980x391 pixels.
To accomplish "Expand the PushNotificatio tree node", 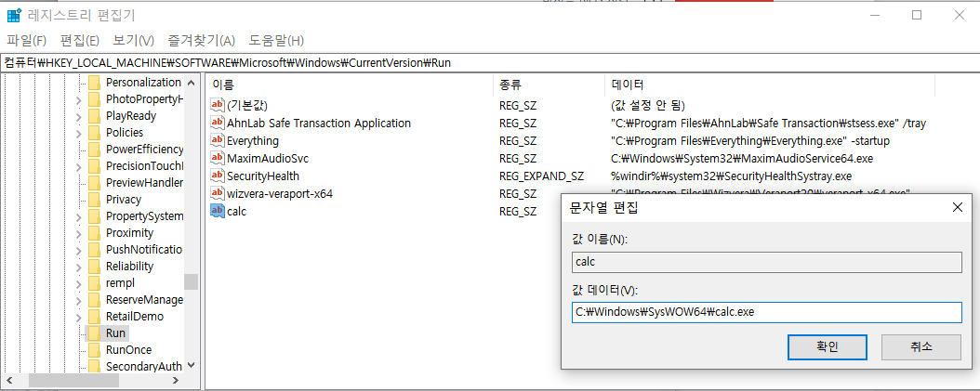I will 78,250.
